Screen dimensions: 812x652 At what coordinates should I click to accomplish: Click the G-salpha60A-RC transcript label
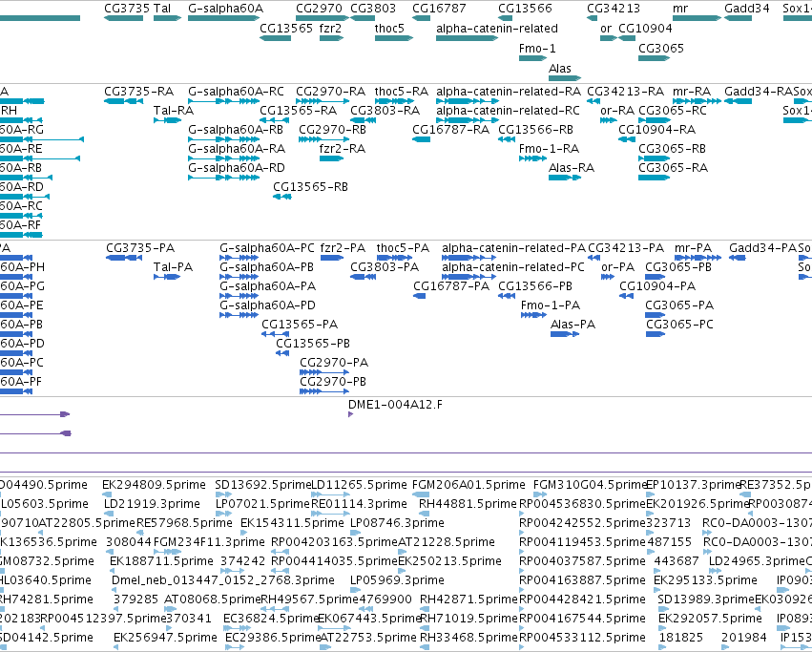click(236, 92)
